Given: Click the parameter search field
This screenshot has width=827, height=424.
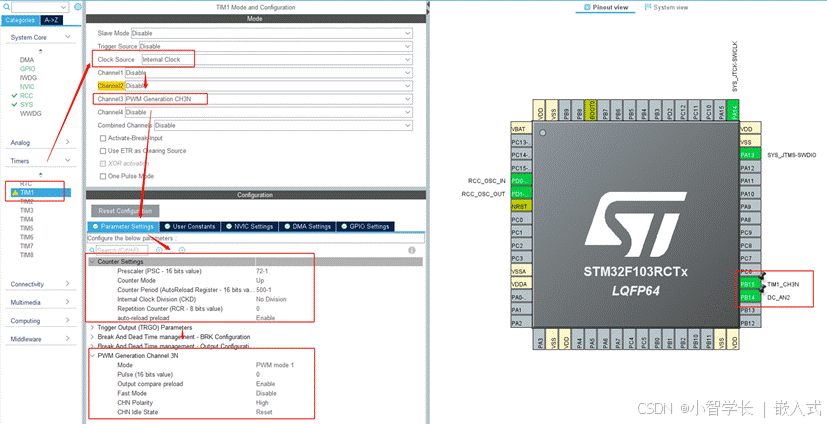Looking at the screenshot, I should tap(122, 250).
